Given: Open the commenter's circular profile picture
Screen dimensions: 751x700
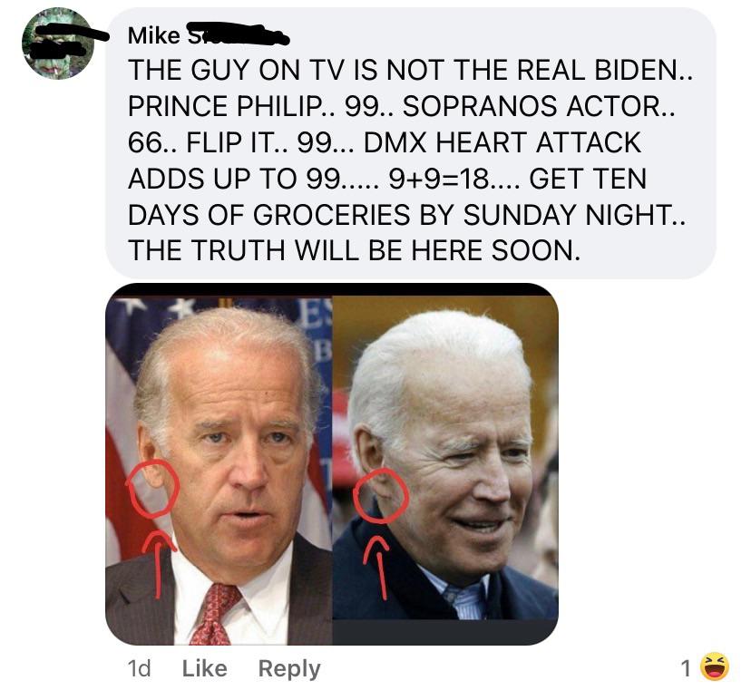Looking at the screenshot, I should 58,44.
